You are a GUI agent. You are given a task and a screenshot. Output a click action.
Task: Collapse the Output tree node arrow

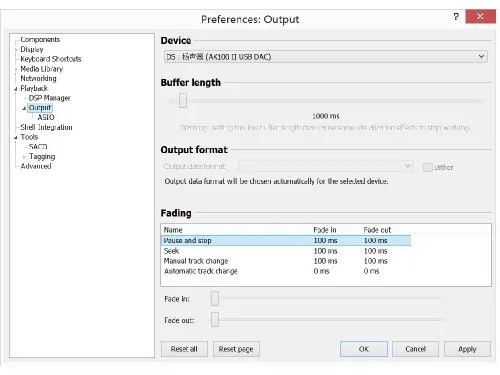point(24,108)
